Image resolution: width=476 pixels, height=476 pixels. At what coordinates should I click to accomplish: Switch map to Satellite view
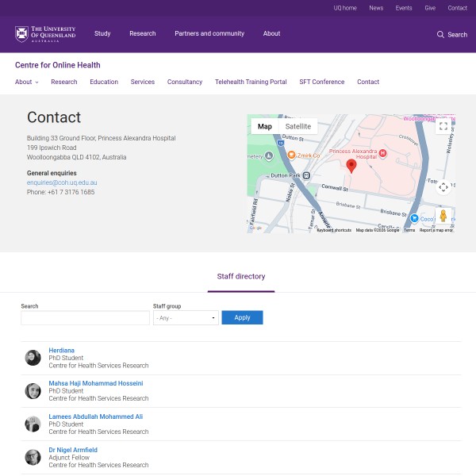point(298,126)
